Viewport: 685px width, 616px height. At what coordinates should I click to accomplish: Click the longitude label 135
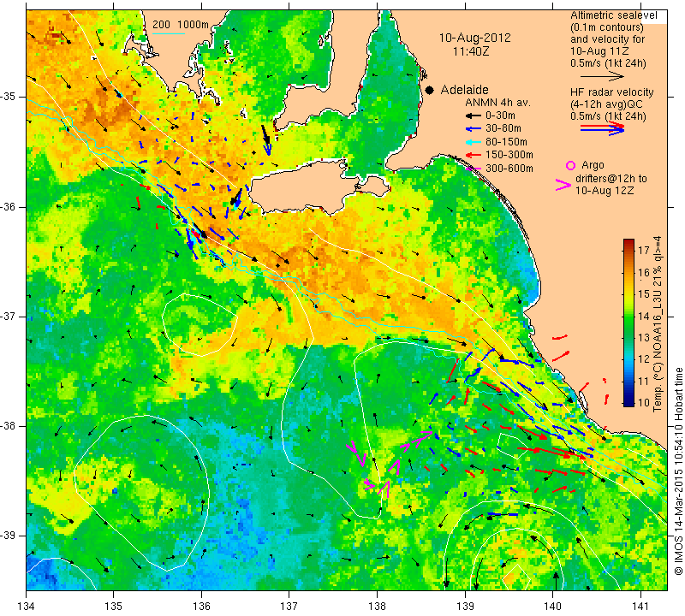114,607
